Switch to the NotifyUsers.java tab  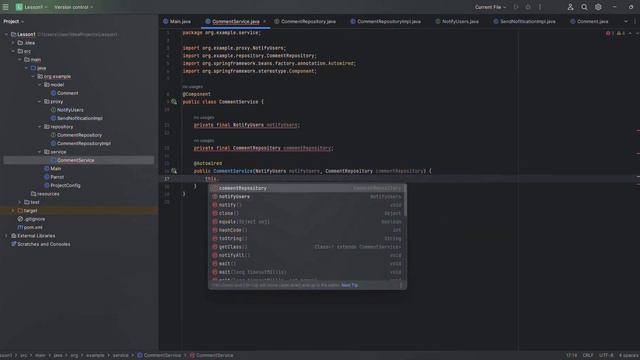[457, 21]
